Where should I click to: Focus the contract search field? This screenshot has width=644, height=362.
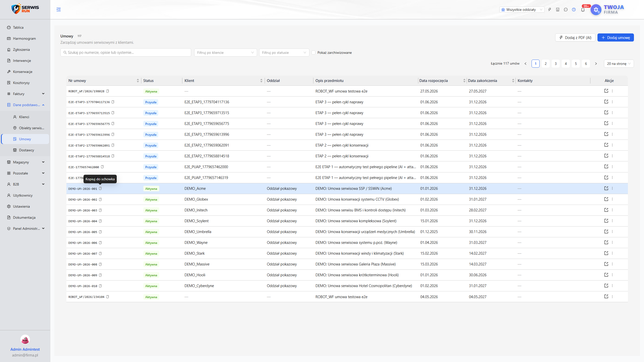point(126,53)
